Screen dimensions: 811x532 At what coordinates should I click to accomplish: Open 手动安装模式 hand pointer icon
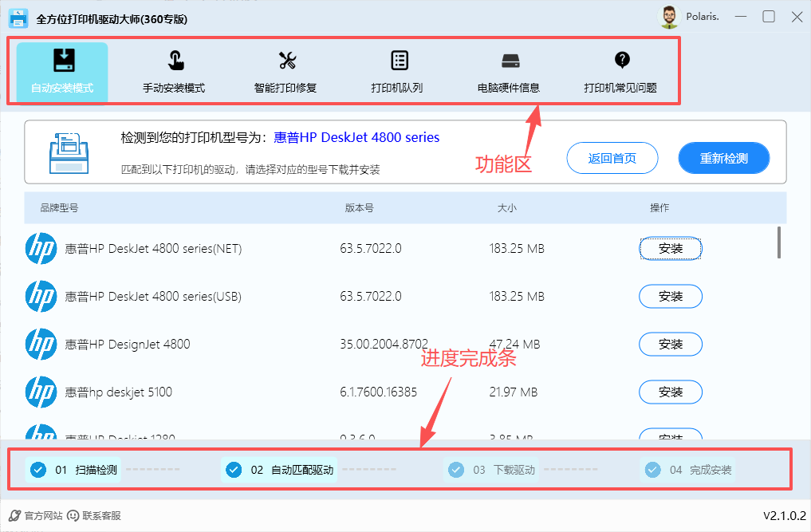(174, 61)
